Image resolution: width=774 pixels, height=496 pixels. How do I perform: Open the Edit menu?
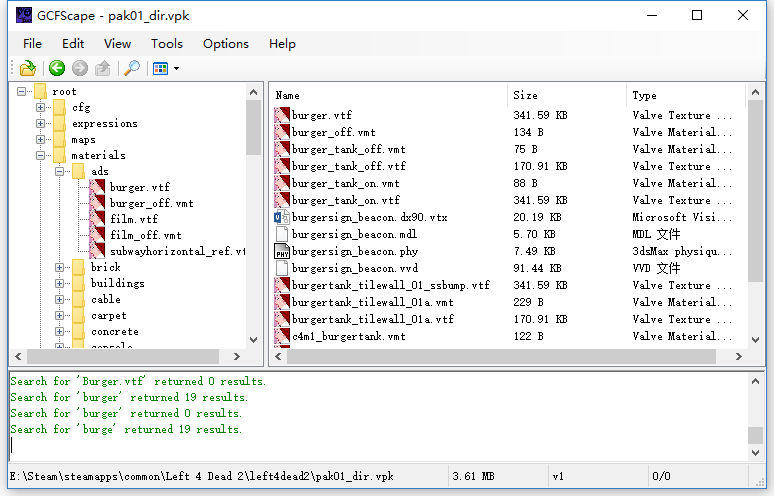73,44
